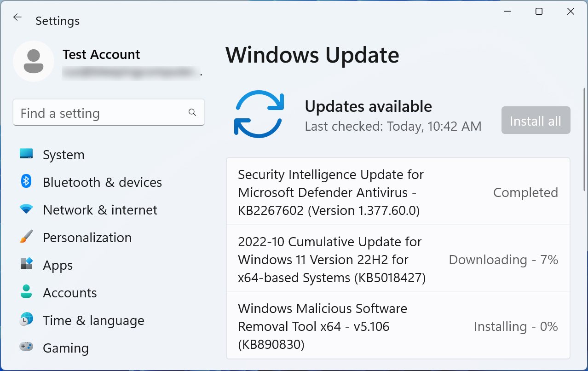Click into the Find a setting field
The width and height of the screenshot is (588, 371).
(x=101, y=113)
